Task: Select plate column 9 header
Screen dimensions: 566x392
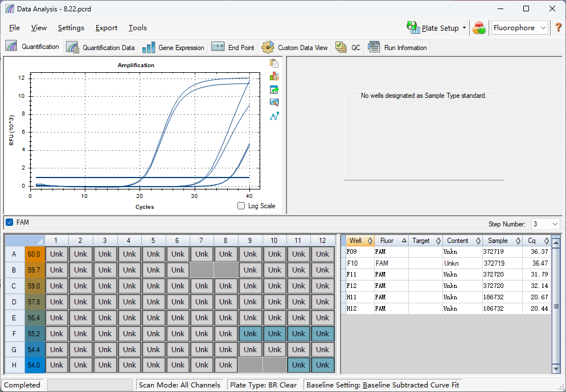Action: [x=250, y=240]
